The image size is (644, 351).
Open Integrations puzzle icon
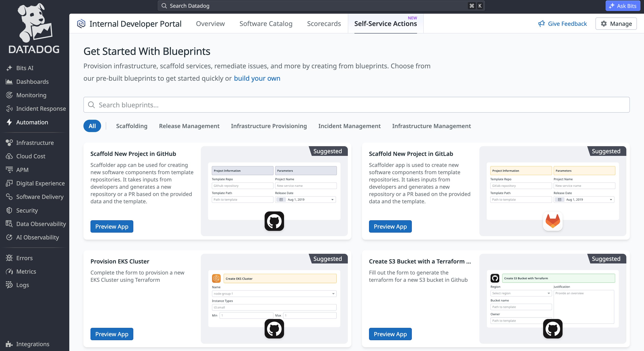(x=9, y=344)
